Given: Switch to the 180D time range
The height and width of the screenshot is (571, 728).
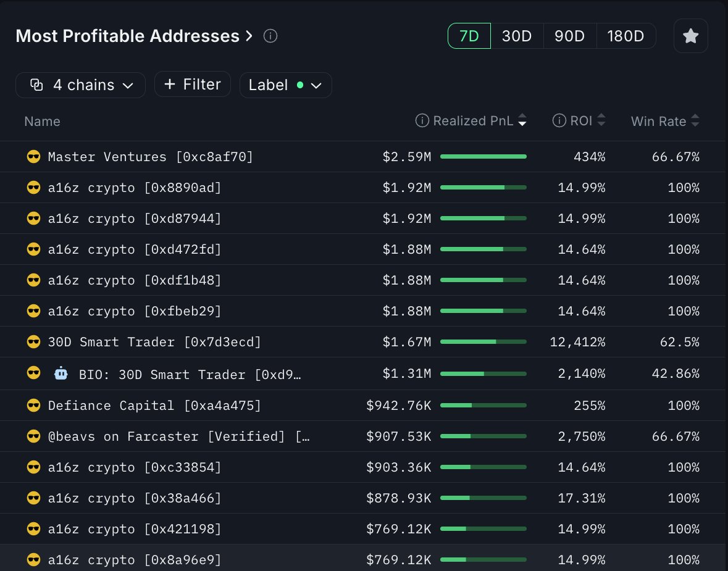Looking at the screenshot, I should (x=626, y=36).
